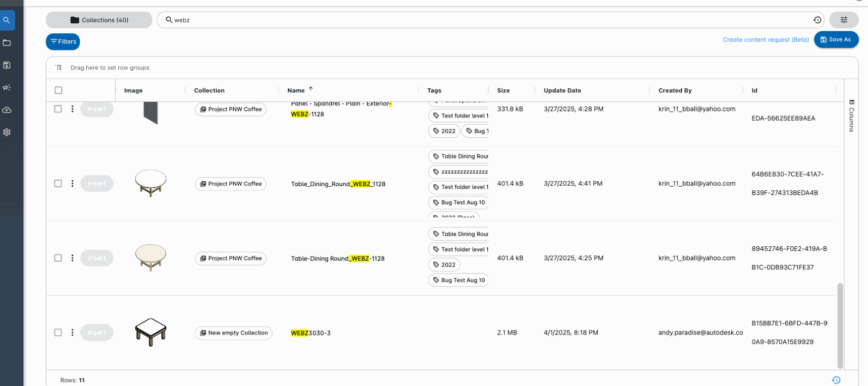Open the folder icon in the sidebar

pyautogui.click(x=7, y=43)
